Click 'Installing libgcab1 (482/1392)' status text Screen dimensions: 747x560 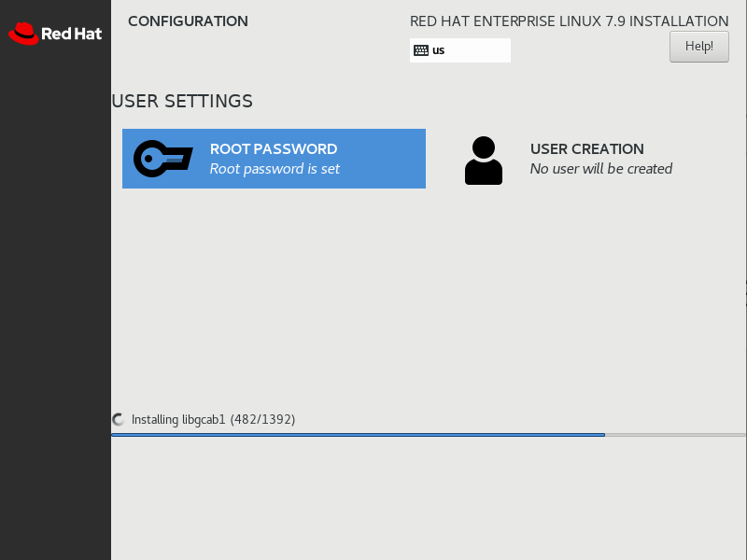tap(214, 419)
